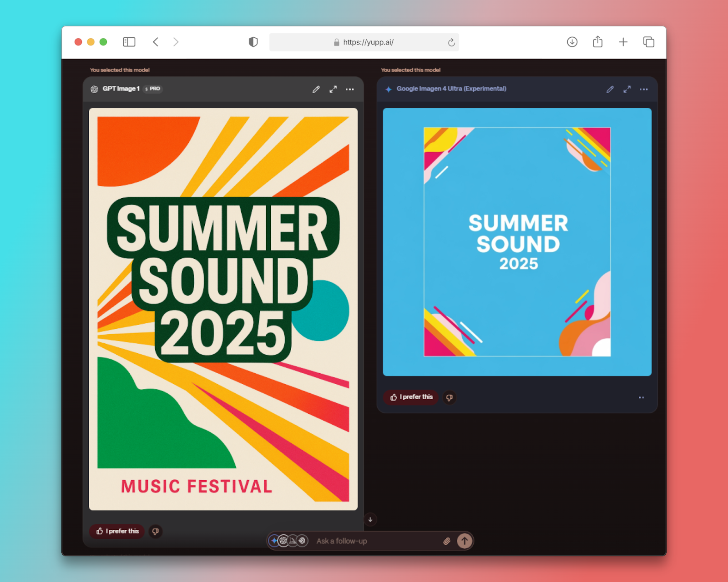Open the browser share menu

(598, 42)
